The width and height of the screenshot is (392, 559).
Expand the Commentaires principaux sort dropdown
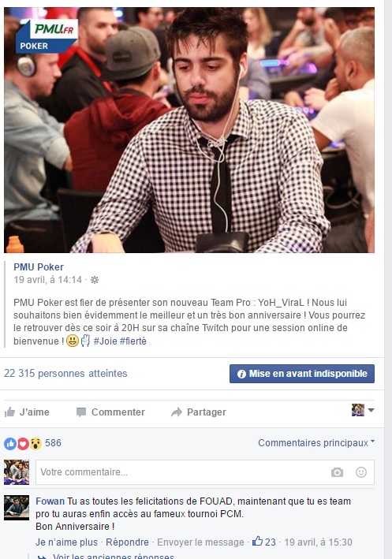click(316, 443)
